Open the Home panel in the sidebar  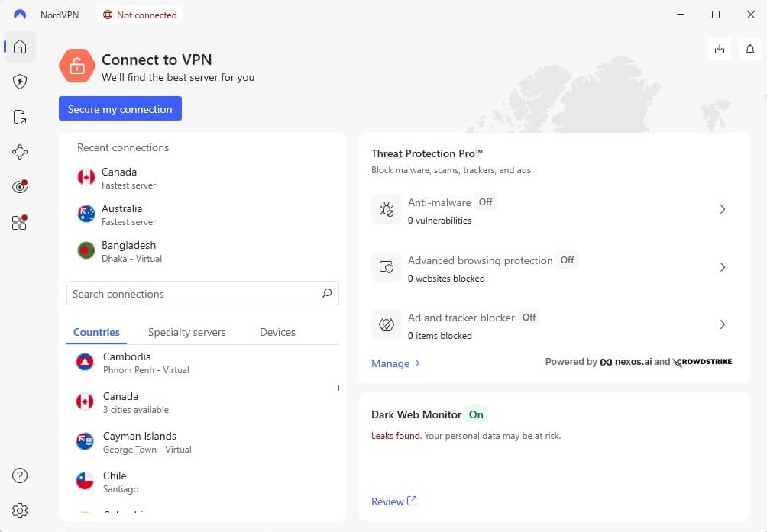19,47
